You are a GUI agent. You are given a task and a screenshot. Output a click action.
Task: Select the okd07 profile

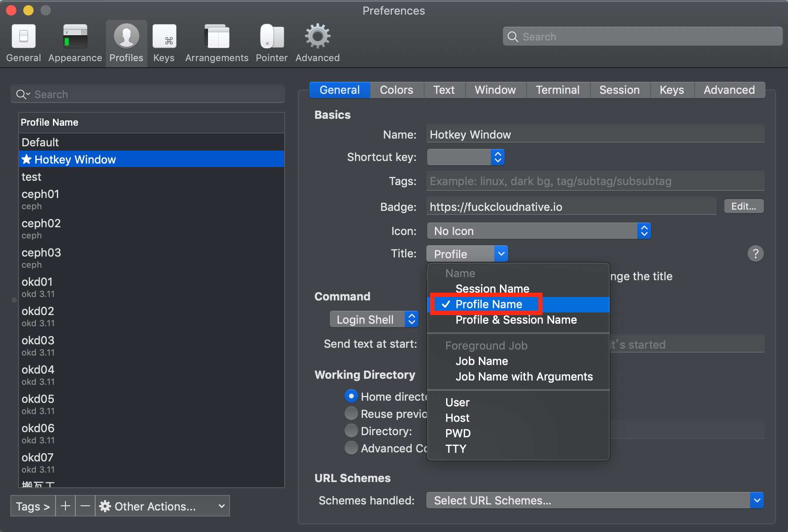click(x=152, y=463)
